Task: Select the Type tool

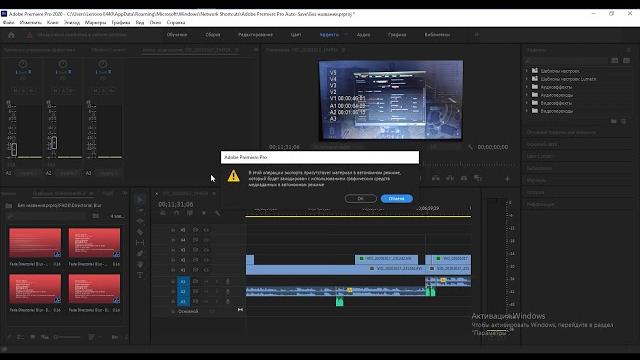Action: (x=140, y=276)
